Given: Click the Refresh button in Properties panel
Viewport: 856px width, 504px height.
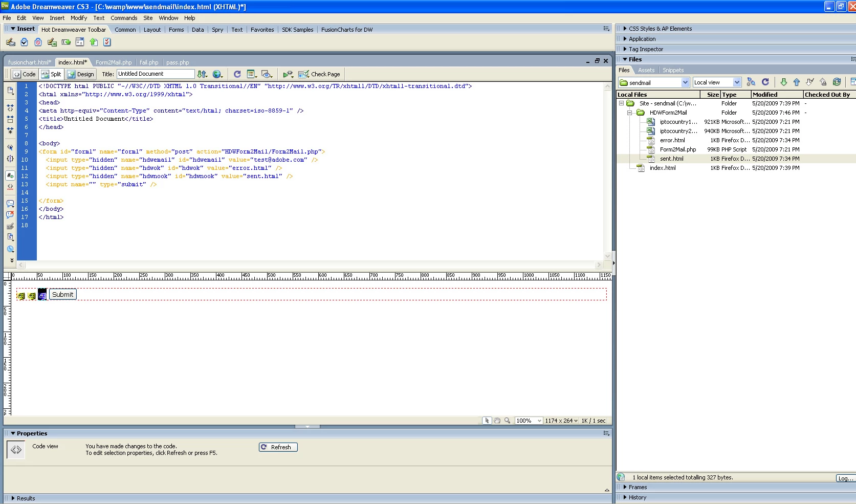Looking at the screenshot, I should pos(278,447).
